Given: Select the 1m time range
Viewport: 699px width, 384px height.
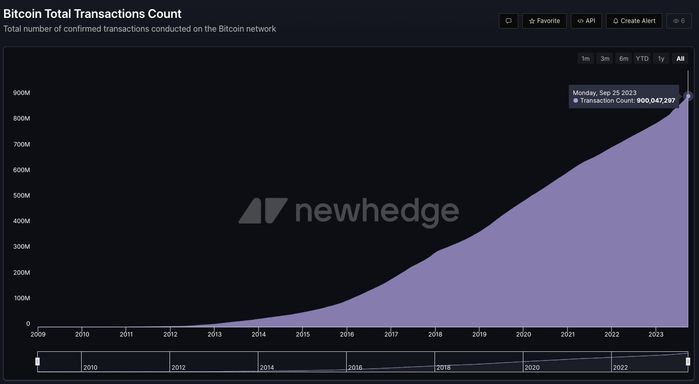Looking at the screenshot, I should pyautogui.click(x=585, y=58).
